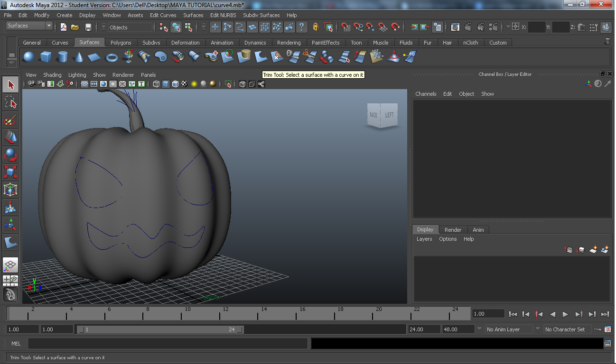The width and height of the screenshot is (616, 364).
Task: Switch to the Anim layer tab
Action: 478,230
